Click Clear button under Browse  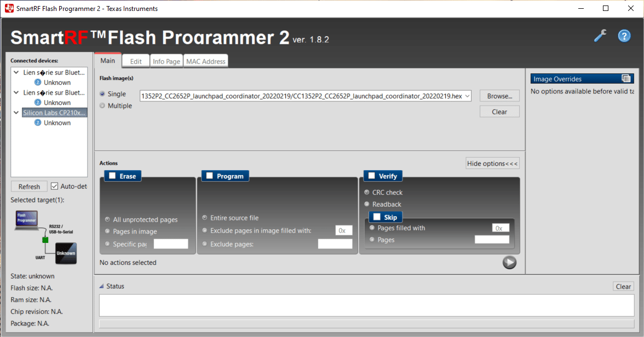499,112
